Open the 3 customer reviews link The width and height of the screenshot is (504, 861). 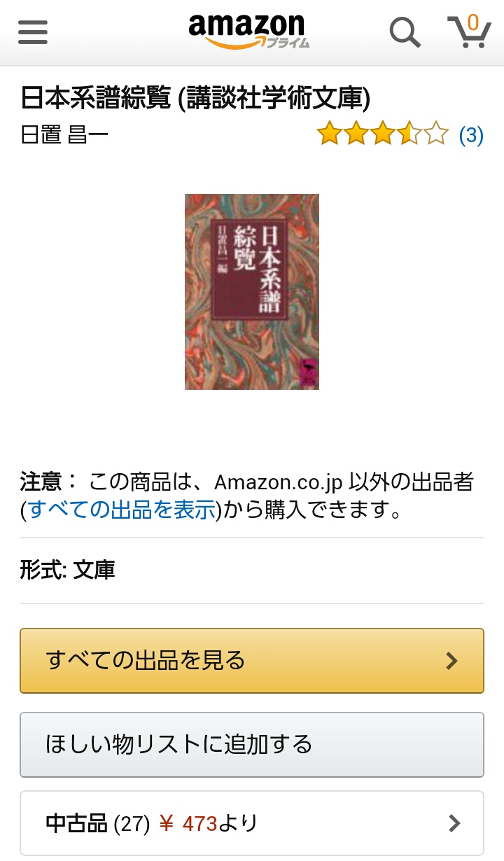pyautogui.click(x=471, y=134)
